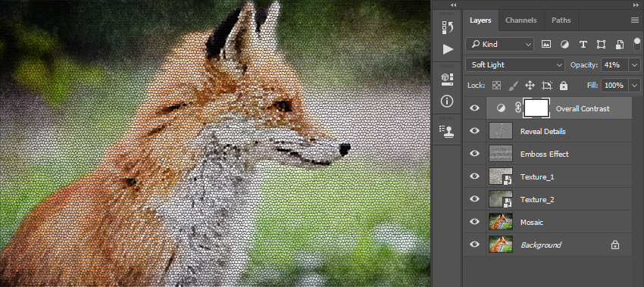Select the Emboss Effect layer thumbnail
The width and height of the screenshot is (644, 287).
[x=501, y=154]
